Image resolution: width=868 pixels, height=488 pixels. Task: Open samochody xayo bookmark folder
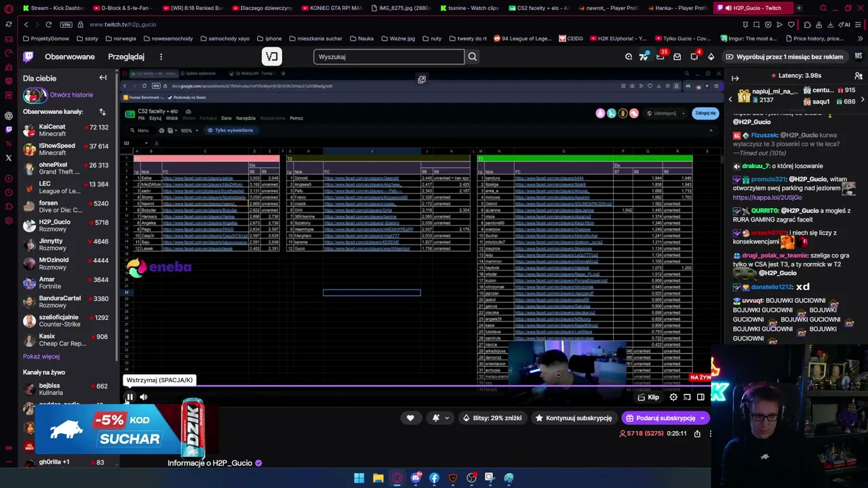(224, 39)
